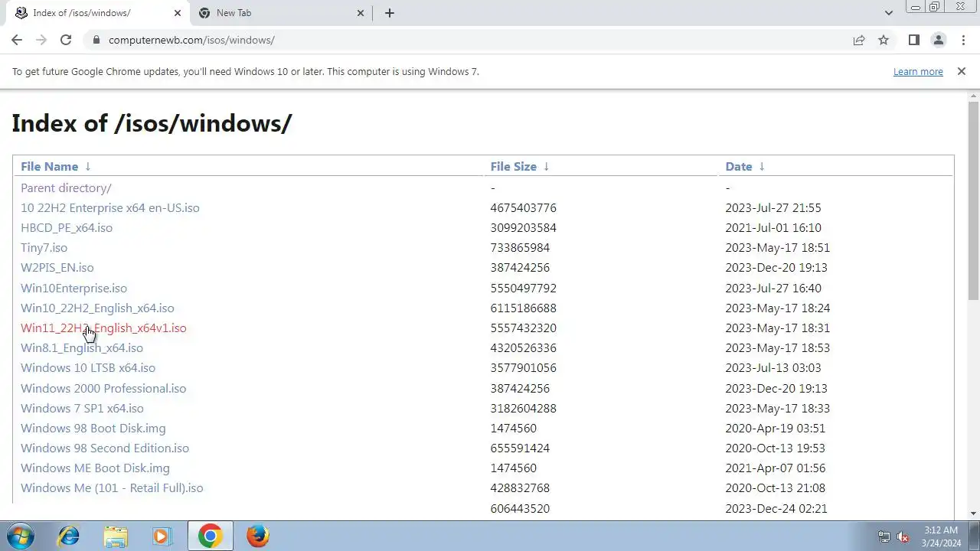This screenshot has height=551, width=980.
Task: Click file size 6115186688
Action: [x=524, y=308]
